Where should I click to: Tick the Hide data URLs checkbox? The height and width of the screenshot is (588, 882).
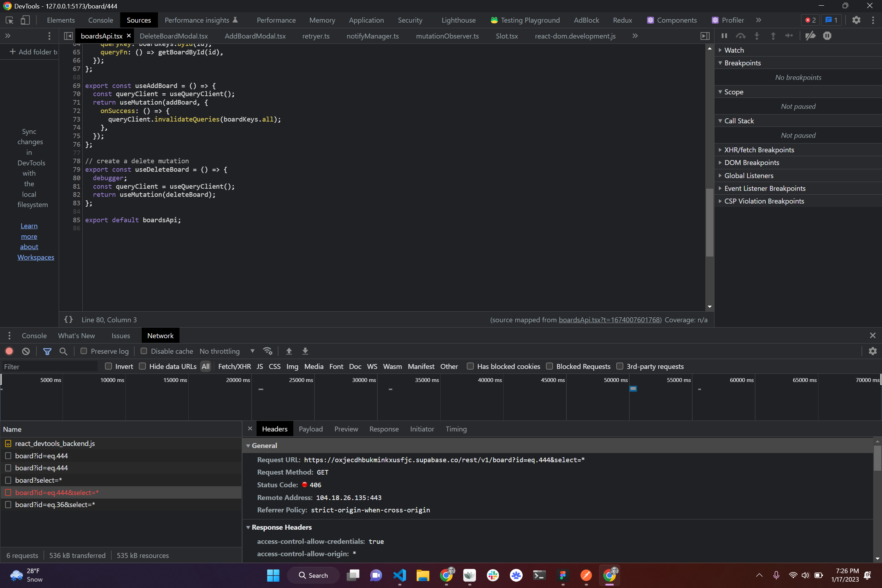point(142,366)
